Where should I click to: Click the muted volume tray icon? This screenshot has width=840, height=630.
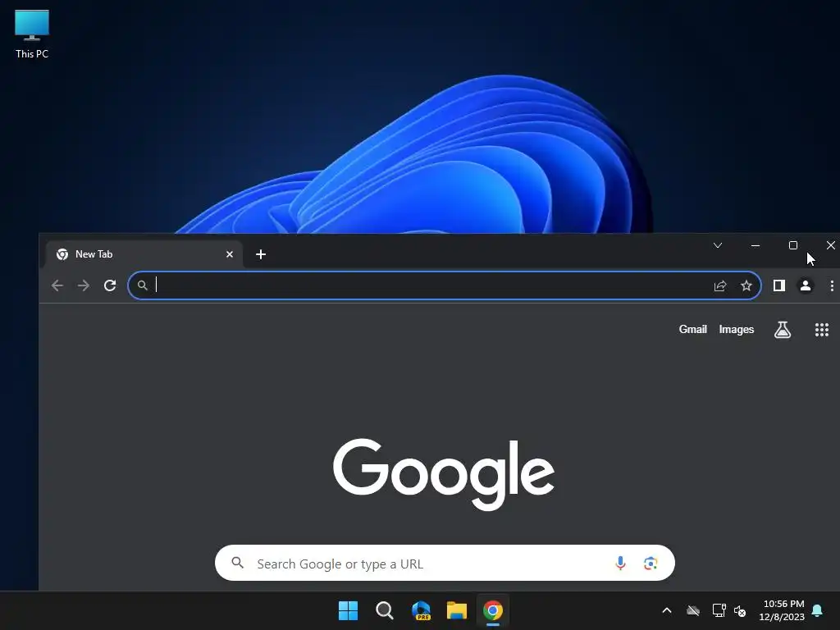tap(741, 610)
